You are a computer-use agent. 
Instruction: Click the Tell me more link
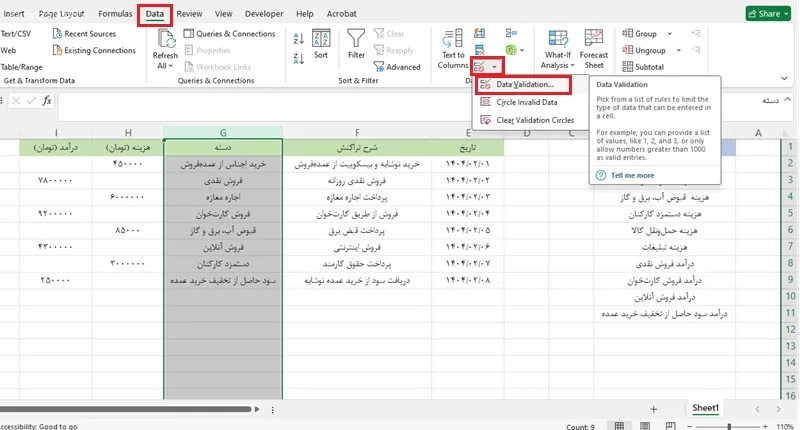[632, 175]
